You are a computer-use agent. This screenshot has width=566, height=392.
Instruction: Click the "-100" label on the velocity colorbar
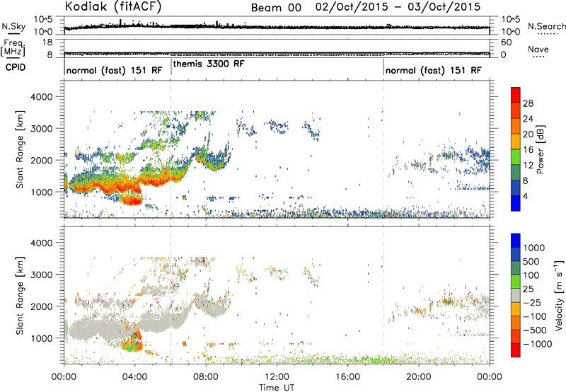(535, 316)
